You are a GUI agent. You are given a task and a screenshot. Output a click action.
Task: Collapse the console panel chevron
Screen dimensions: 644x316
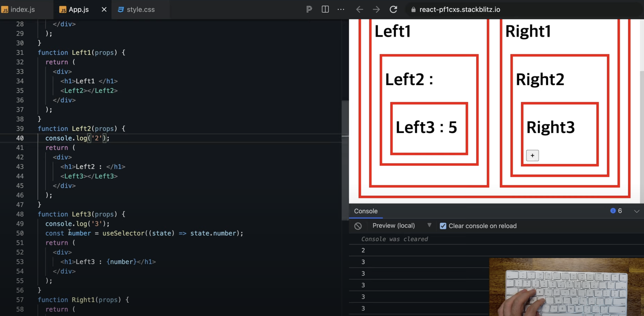[636, 211]
